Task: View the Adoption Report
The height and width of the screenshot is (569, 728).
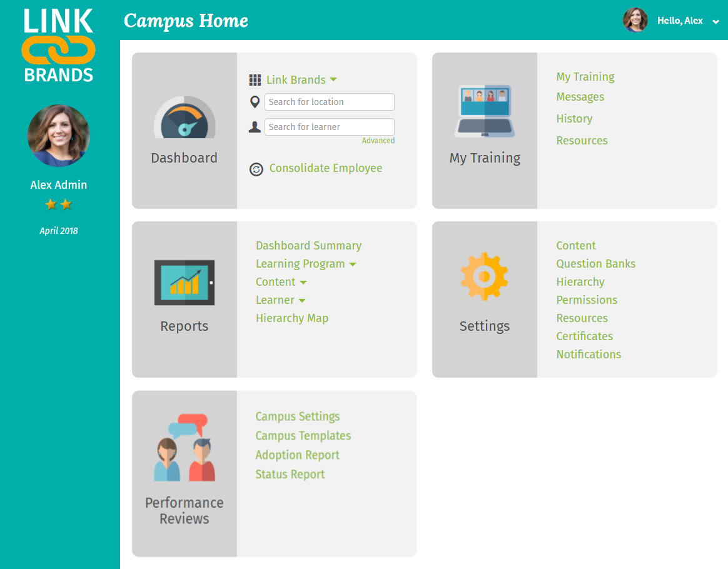Action: [297, 455]
